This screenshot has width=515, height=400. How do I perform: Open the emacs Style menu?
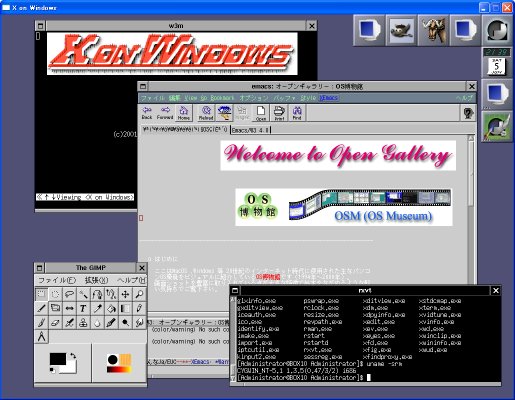click(x=308, y=98)
